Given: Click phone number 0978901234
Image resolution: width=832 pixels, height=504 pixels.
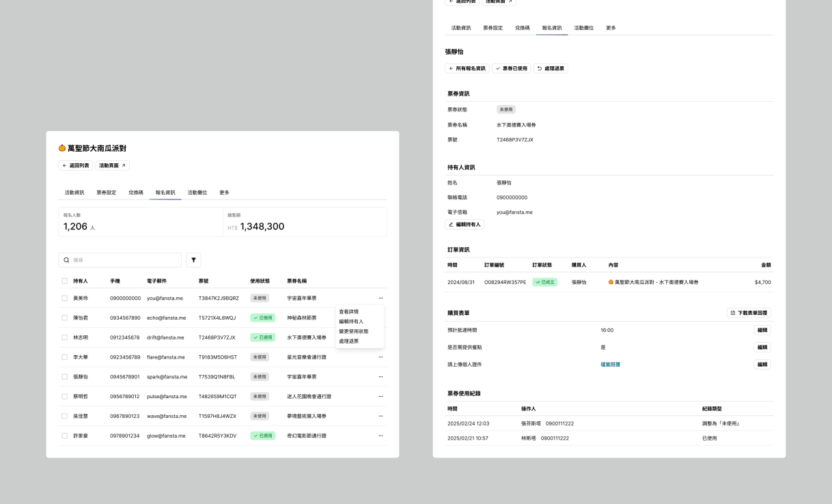Looking at the screenshot, I should (125, 436).
